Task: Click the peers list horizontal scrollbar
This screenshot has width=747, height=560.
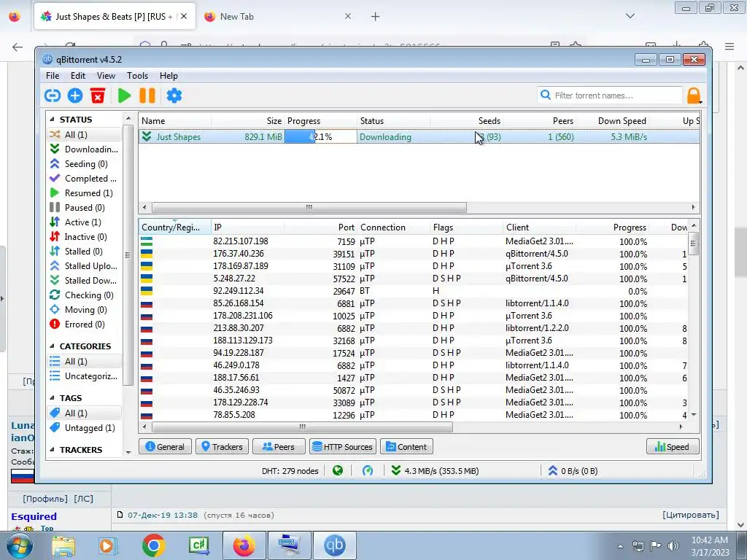Action: pyautogui.click(x=302, y=427)
